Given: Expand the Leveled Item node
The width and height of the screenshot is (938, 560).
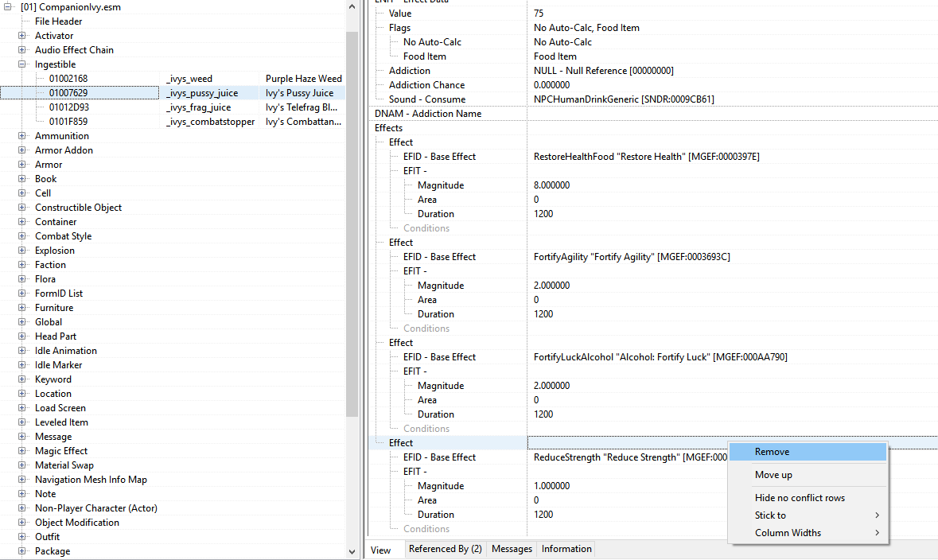Looking at the screenshot, I should (x=22, y=422).
